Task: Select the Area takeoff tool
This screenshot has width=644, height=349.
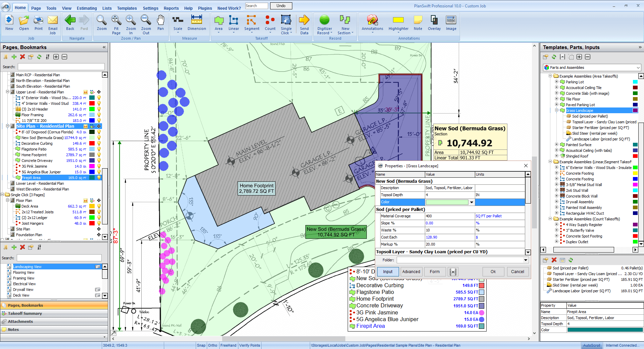Action: (x=218, y=24)
